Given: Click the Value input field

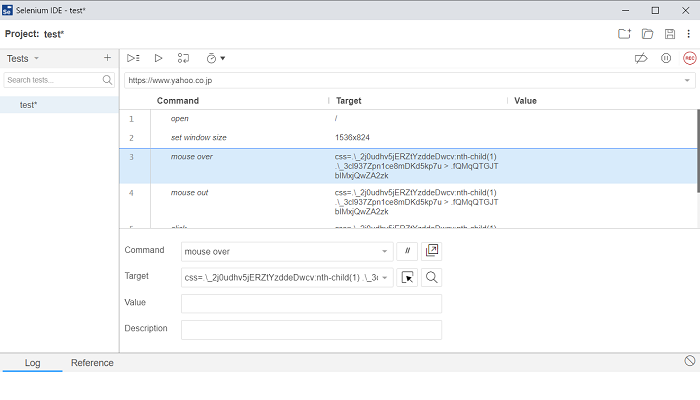Looking at the screenshot, I should point(312,304).
